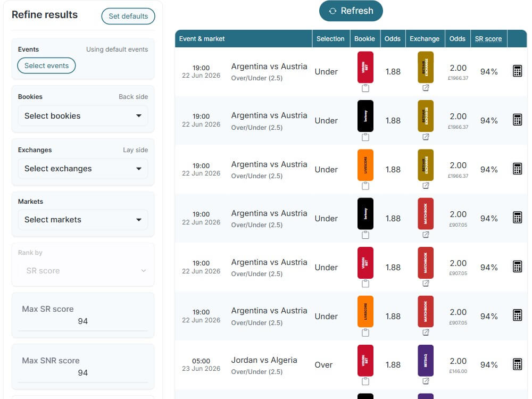Image resolution: width=532 pixels, height=399 pixels.
Task: Open external link under Betfair, Virgin Bet row
Action: (426, 88)
